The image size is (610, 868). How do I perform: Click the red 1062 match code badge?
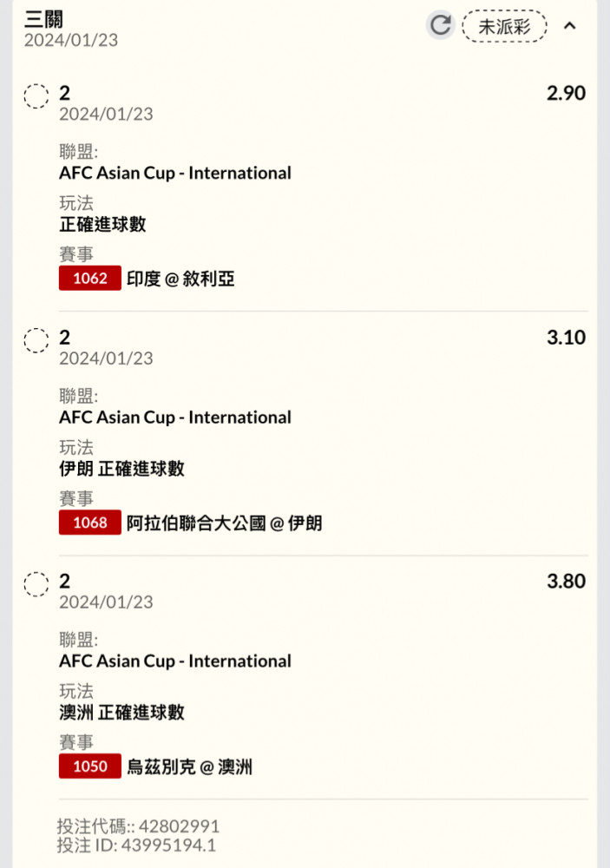[89, 278]
